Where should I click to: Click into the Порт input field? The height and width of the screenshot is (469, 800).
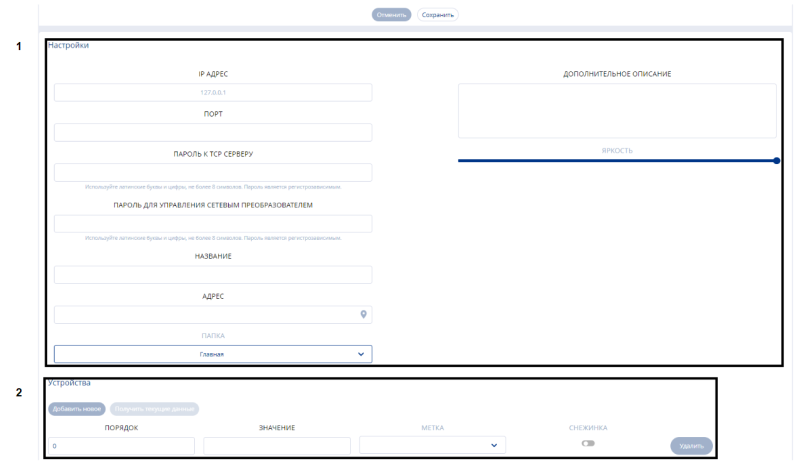212,132
